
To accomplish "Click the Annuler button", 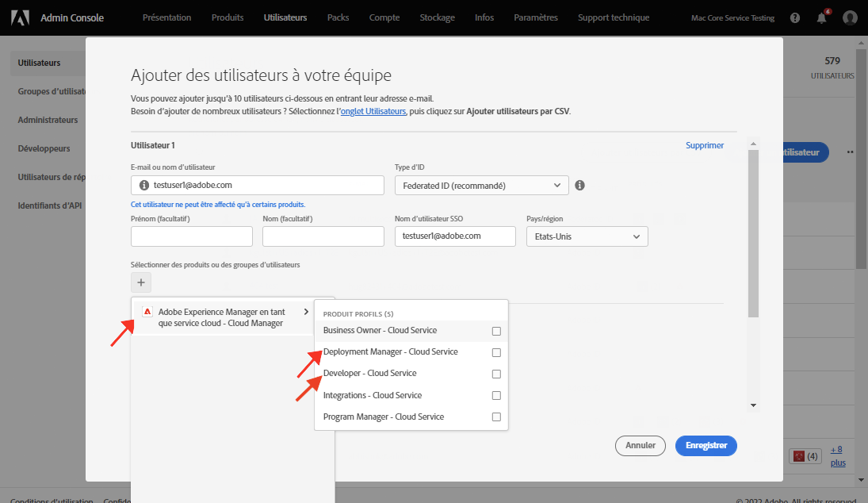I will (x=640, y=445).
